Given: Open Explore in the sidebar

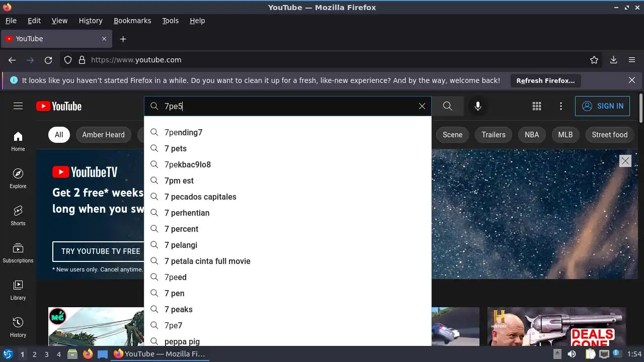Looking at the screenshot, I should [x=18, y=178].
